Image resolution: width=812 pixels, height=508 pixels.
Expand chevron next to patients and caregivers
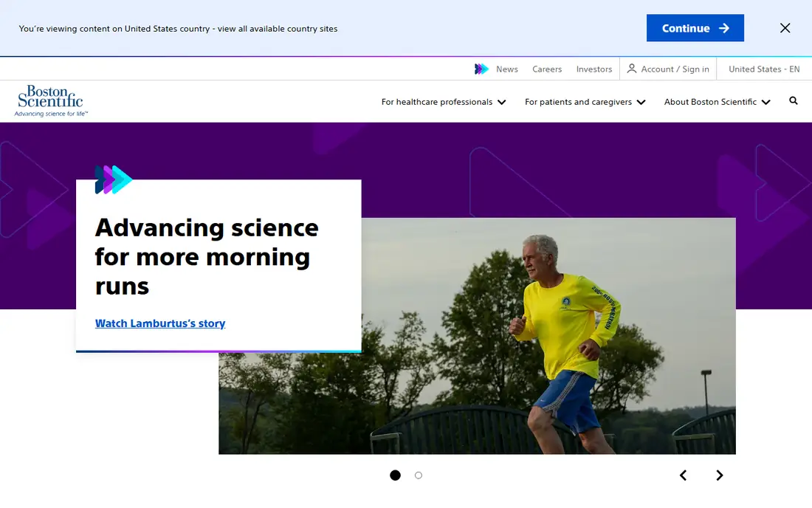[641, 102]
